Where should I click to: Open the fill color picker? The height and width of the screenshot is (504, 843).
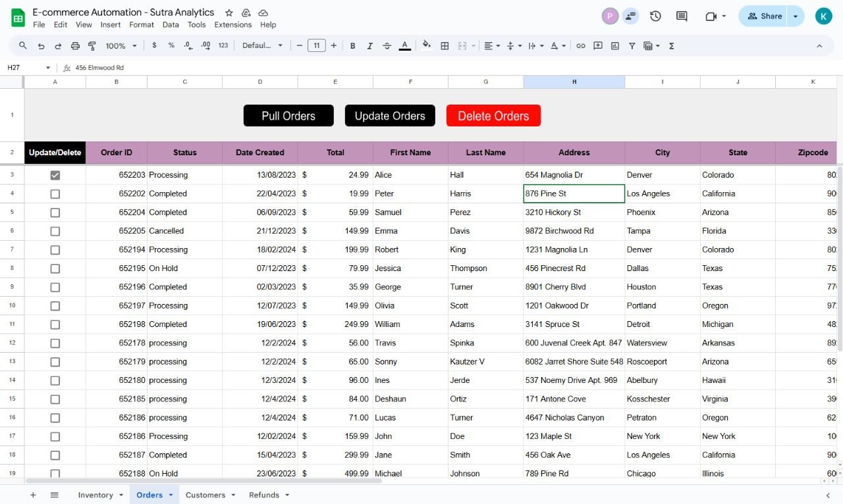pos(426,46)
